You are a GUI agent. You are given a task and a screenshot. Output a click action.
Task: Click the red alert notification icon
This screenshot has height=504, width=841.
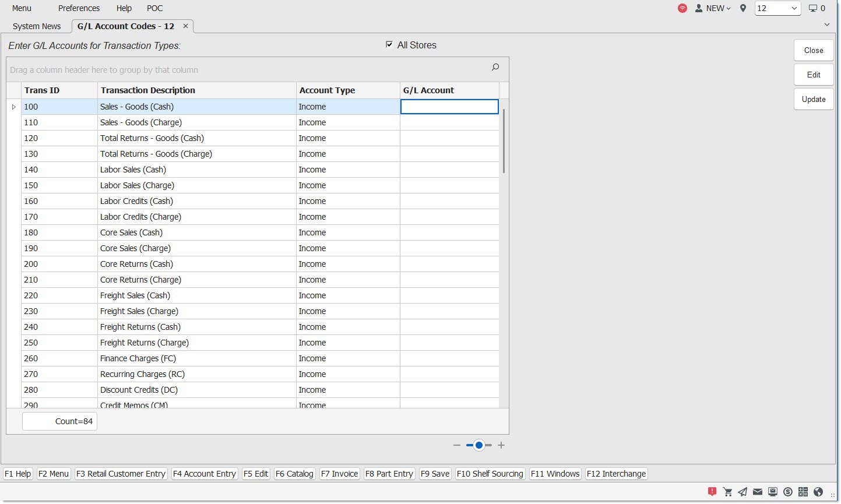712,492
